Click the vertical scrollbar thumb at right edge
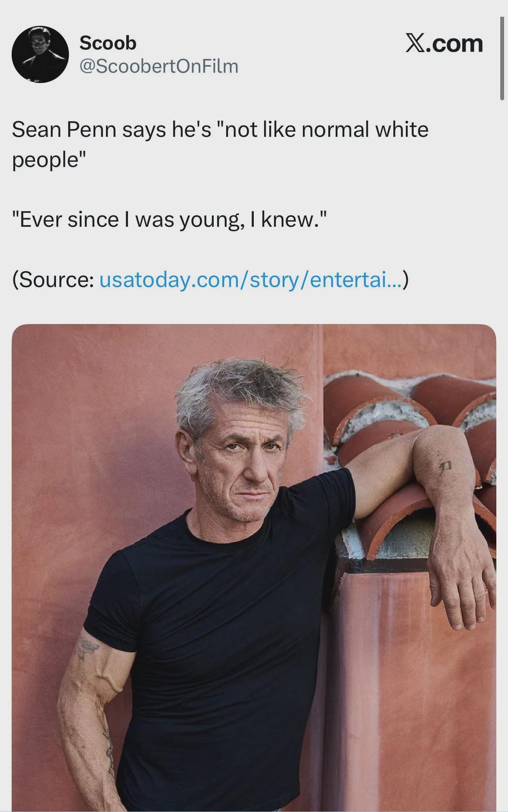The height and width of the screenshot is (812, 508). click(x=502, y=57)
